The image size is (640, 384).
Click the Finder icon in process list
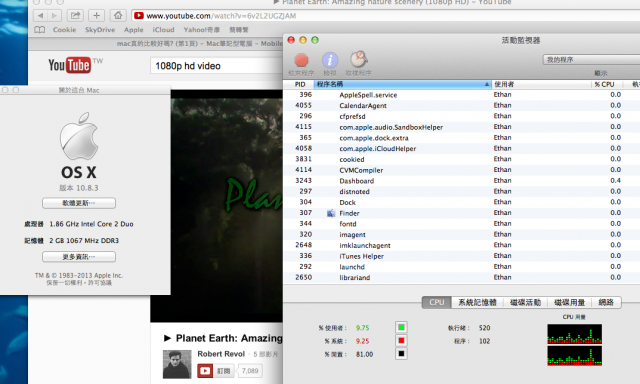click(331, 213)
